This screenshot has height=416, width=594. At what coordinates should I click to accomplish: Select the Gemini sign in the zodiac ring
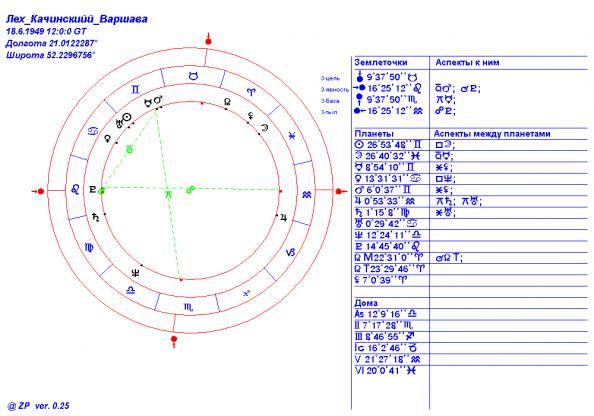[136, 90]
